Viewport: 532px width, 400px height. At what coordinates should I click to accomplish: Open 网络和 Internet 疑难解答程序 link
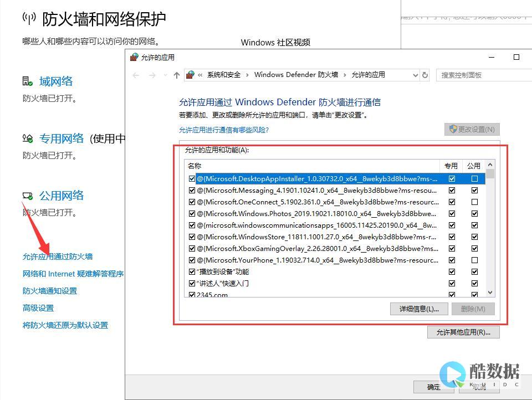[73, 274]
